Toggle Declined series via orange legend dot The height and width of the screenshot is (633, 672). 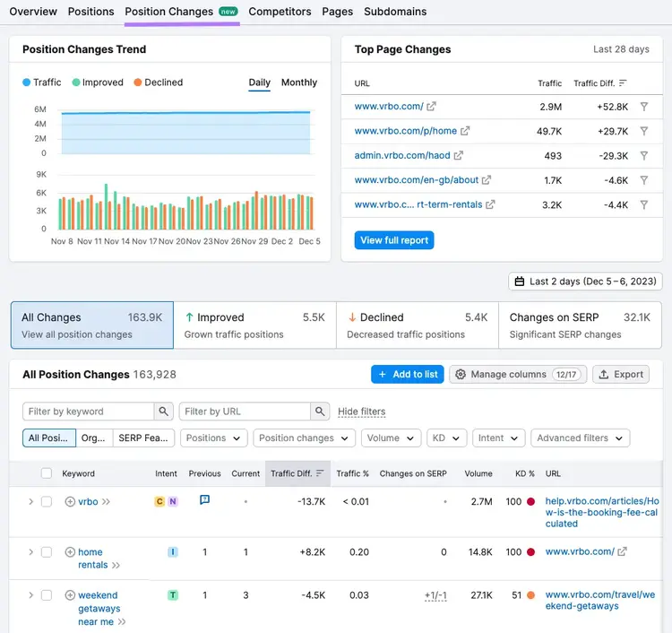click(x=138, y=82)
